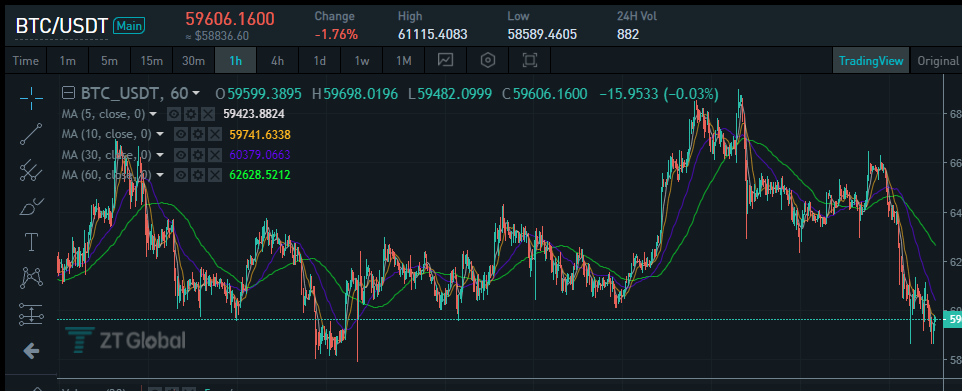
Task: Select the 15m interval
Action: 152,60
